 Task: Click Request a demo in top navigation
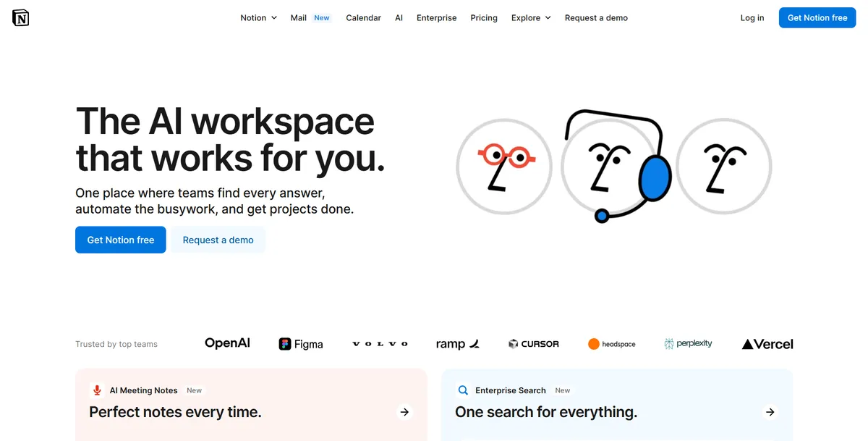click(x=596, y=18)
